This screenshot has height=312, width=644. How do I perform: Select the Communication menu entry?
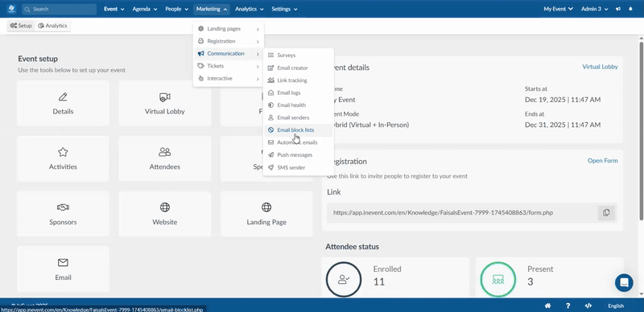point(229,53)
